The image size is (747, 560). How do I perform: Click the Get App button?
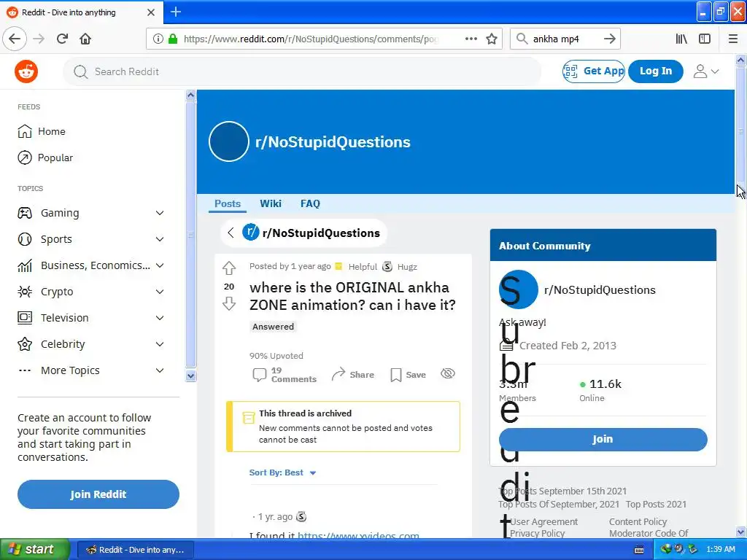594,71
